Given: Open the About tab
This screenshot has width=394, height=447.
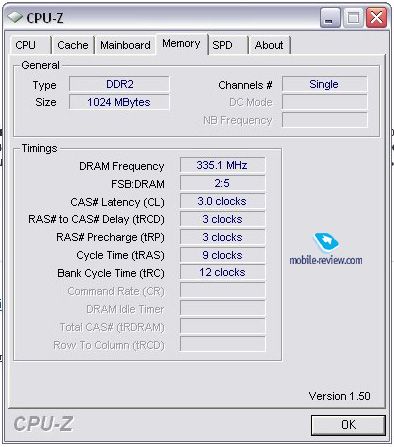Looking at the screenshot, I should pos(269,45).
